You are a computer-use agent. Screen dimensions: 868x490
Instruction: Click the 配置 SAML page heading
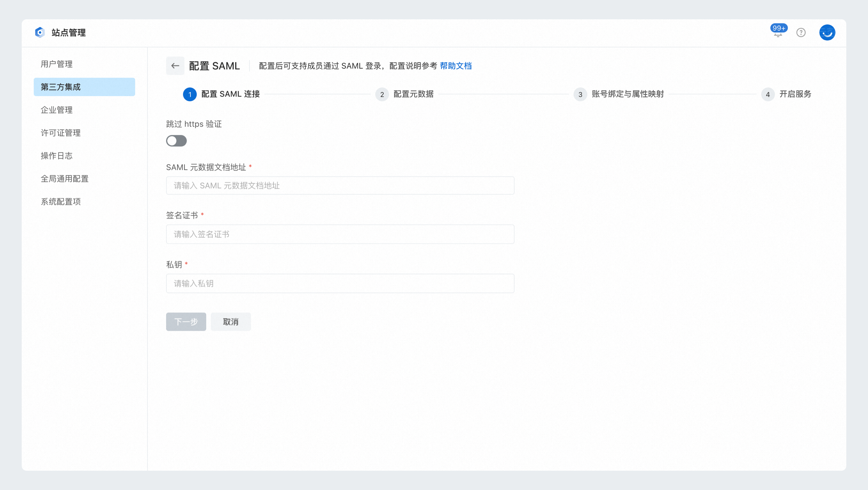point(214,66)
